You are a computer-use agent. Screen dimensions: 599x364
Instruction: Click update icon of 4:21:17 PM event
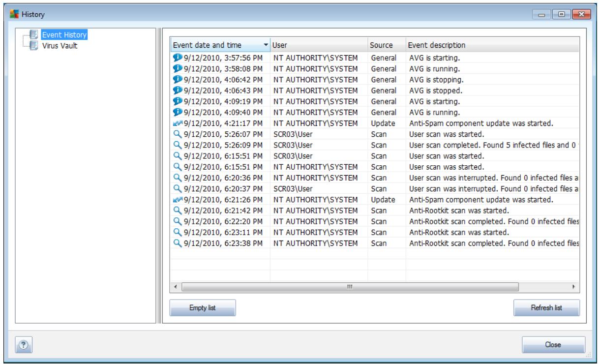(x=178, y=123)
